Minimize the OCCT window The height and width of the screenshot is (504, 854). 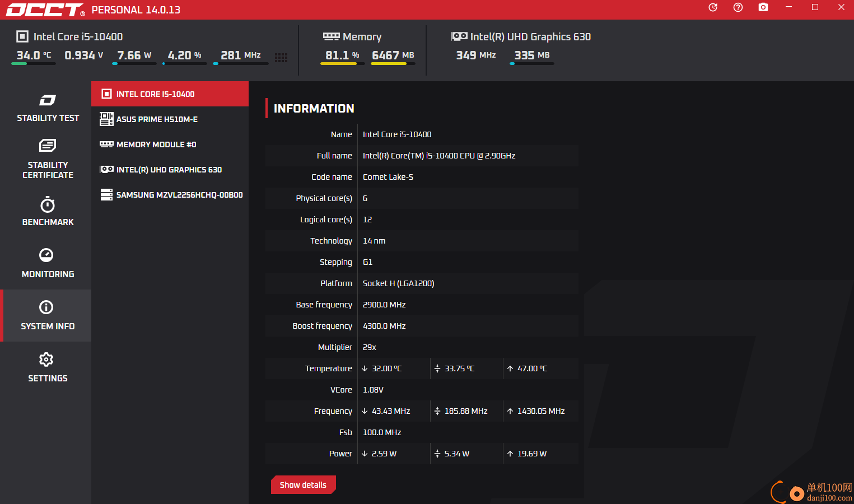788,7
